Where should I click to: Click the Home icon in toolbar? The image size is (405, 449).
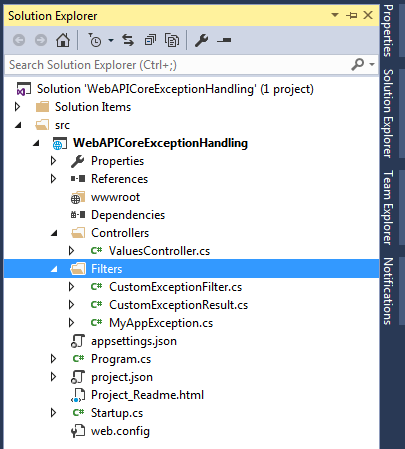(63, 40)
